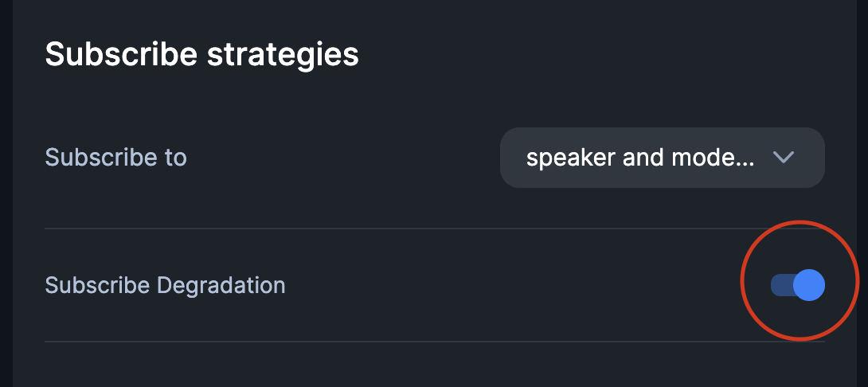Click the Subscribe strategies heading
This screenshot has width=868, height=387.
coord(201,55)
